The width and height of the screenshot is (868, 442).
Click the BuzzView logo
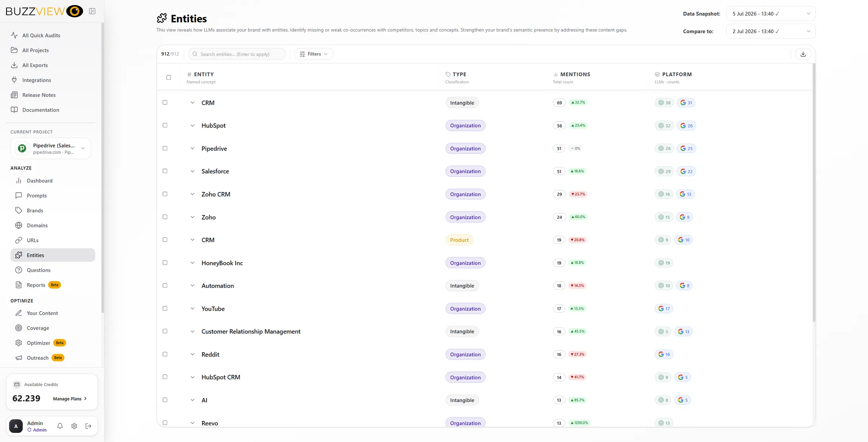pos(44,11)
